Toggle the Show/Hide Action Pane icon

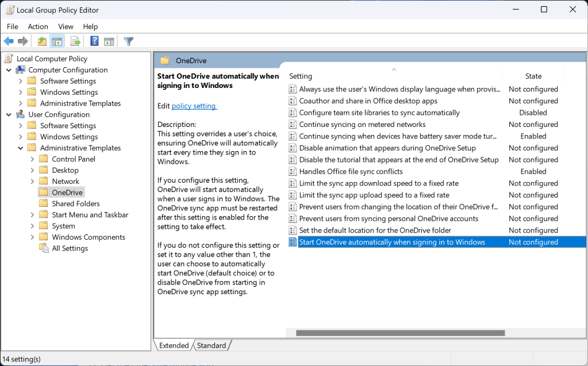109,41
